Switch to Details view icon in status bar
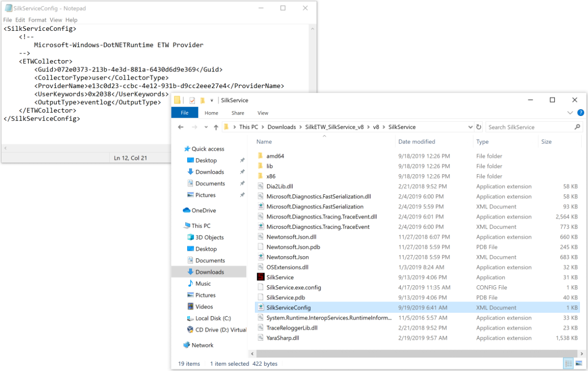 point(569,364)
